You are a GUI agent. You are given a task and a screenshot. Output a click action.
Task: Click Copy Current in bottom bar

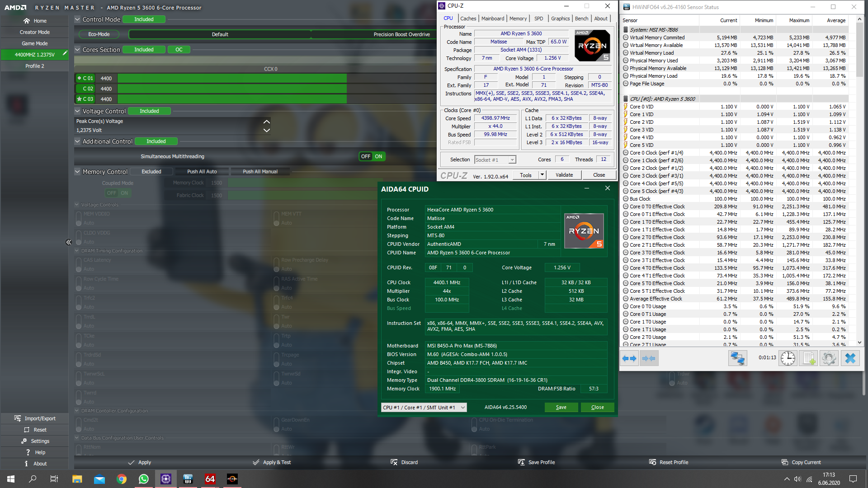pos(801,462)
